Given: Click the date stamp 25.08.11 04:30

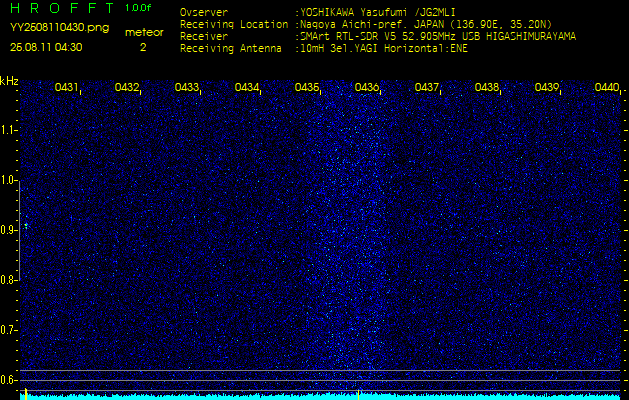Looking at the screenshot, I should [x=46, y=47].
